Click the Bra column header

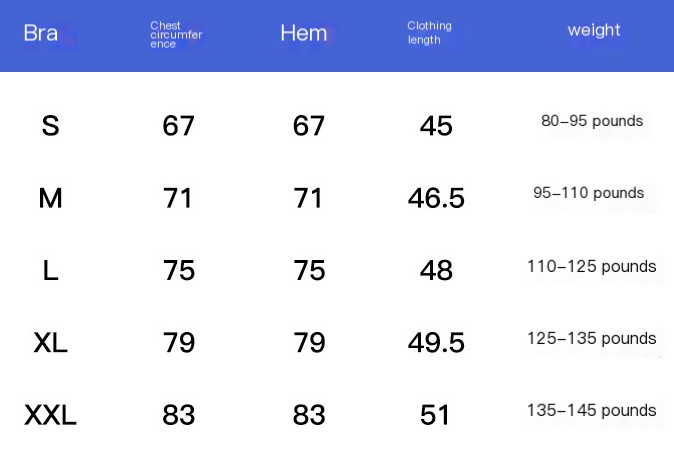point(41,33)
